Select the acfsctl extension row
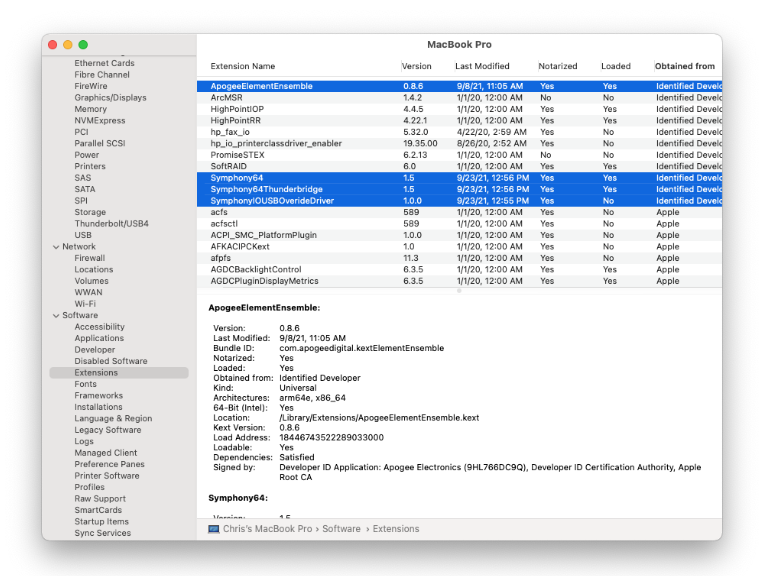This screenshot has width=767, height=576. click(459, 223)
